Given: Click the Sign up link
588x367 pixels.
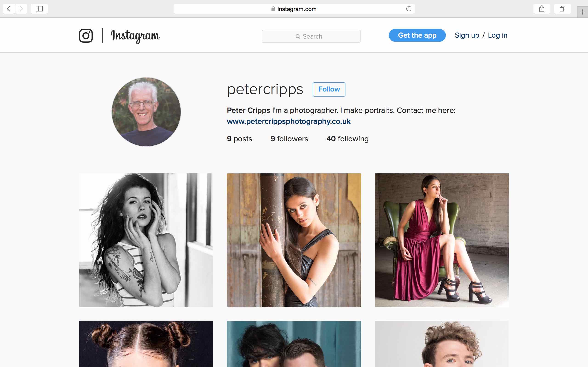Looking at the screenshot, I should (467, 35).
